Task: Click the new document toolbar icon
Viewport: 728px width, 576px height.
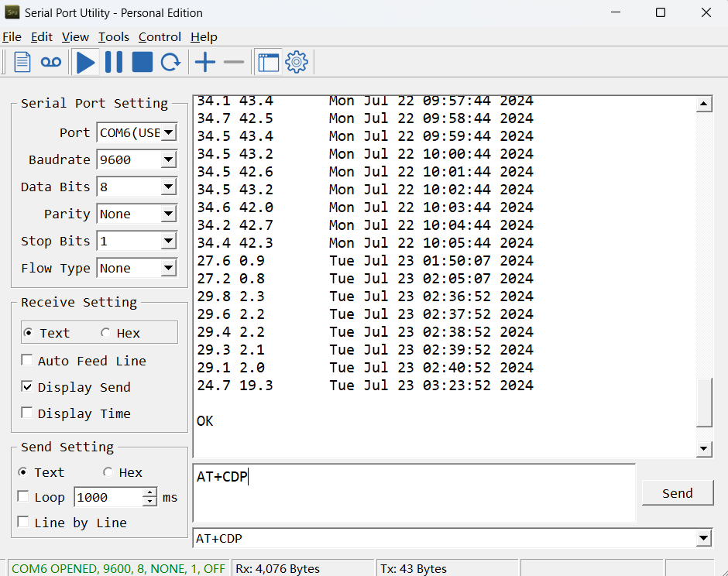Action: click(22, 62)
